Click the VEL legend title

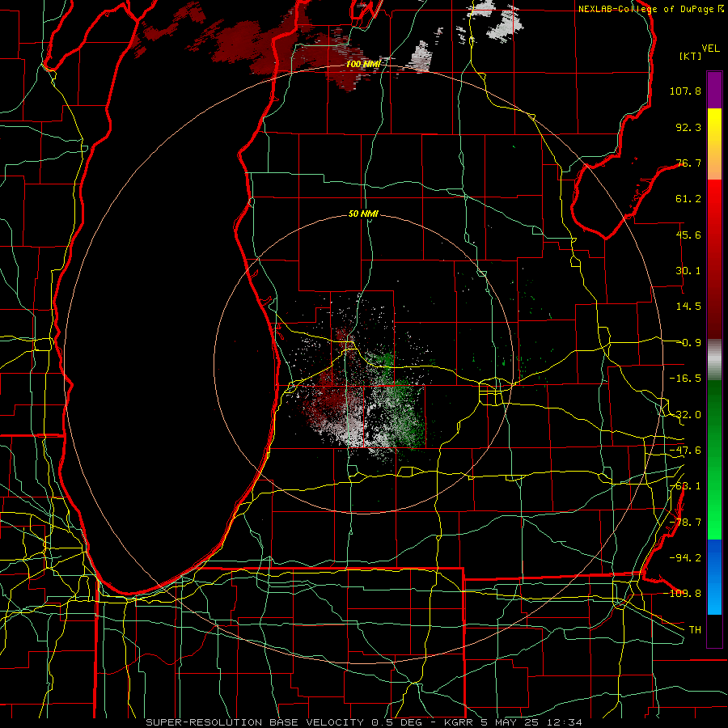[710, 49]
